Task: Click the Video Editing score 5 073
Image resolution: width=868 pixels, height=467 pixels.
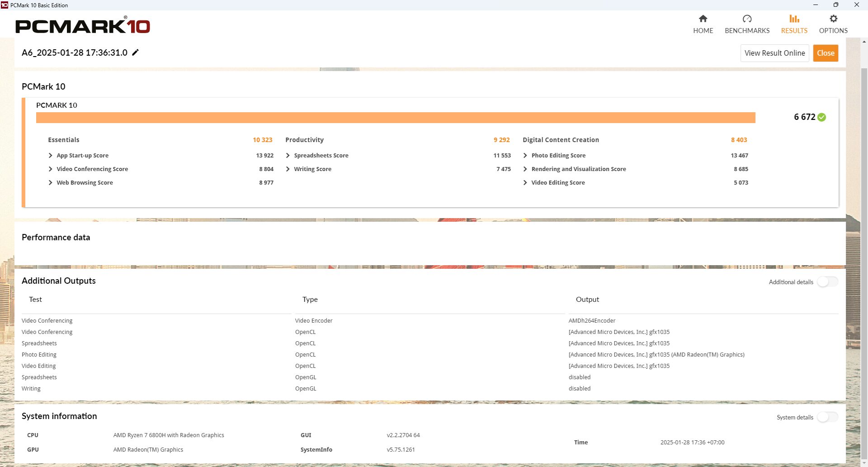Action: 741,182
